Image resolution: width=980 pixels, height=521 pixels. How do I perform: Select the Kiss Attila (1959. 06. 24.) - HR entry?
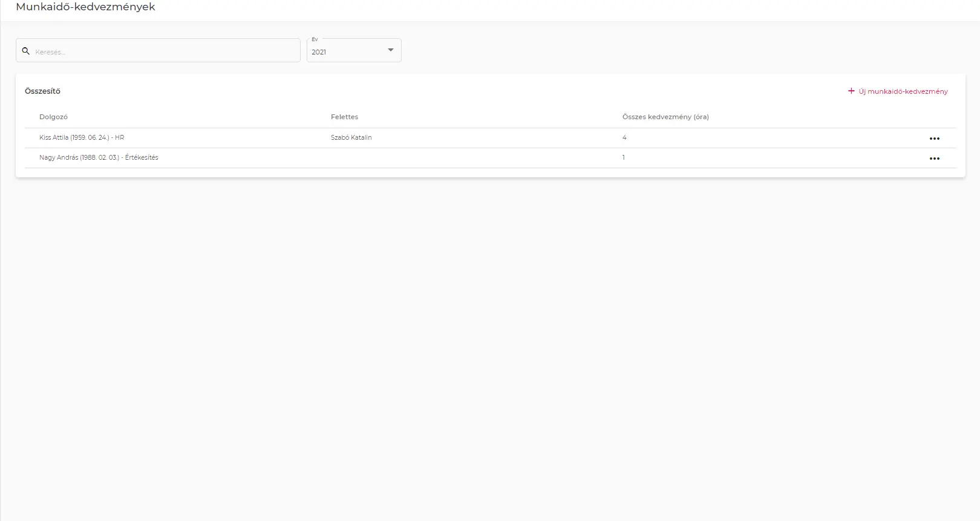click(82, 138)
